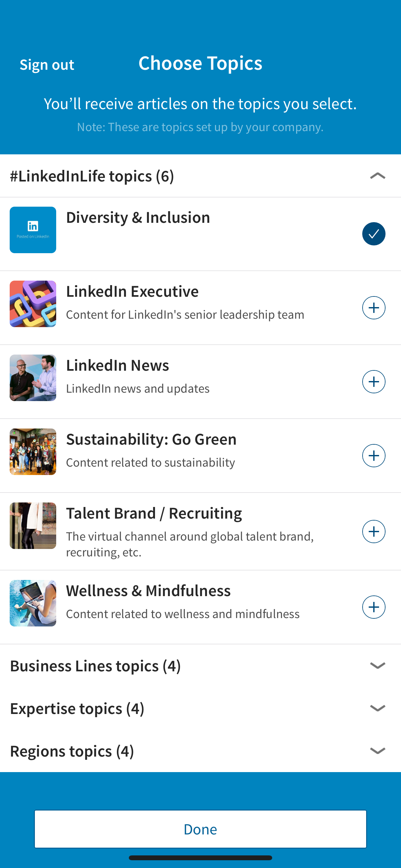The height and width of the screenshot is (868, 401).
Task: Tap the LinkedIn Executive chain-links thumbnail
Action: point(33,304)
